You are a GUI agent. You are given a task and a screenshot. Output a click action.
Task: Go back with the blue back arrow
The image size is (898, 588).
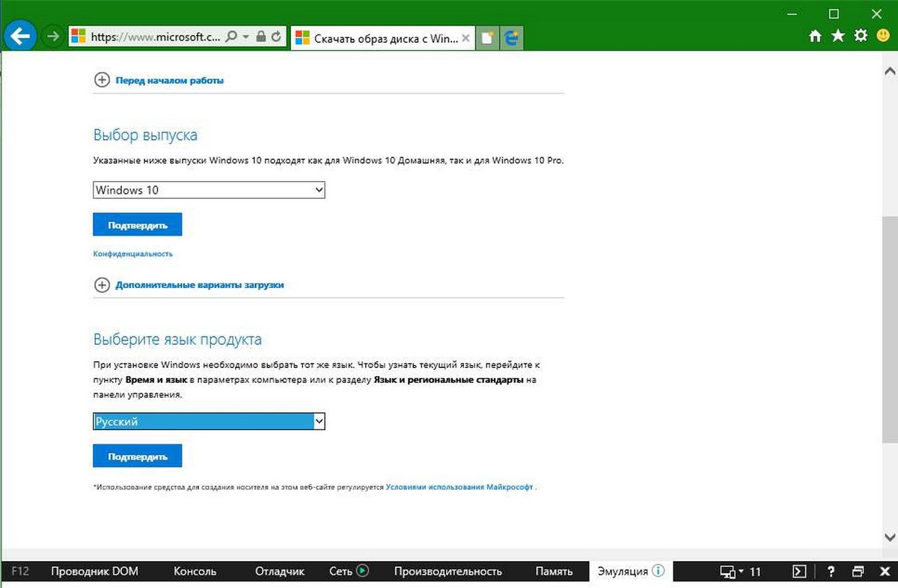(19, 34)
